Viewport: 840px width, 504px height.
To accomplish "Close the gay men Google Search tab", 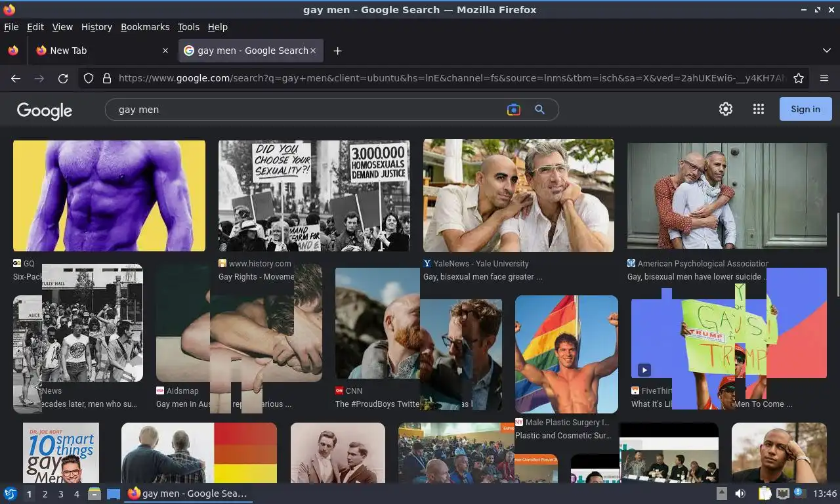I will click(313, 51).
